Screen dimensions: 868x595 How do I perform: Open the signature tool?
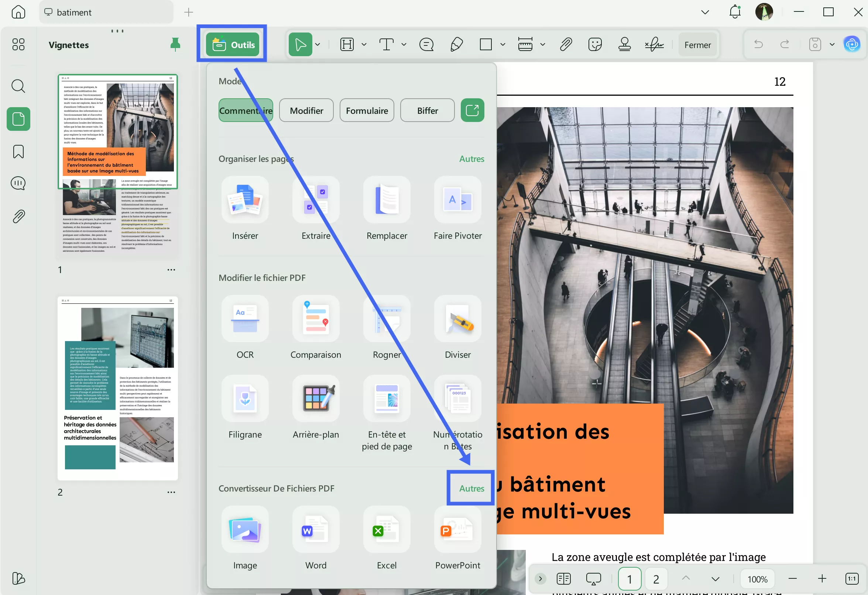654,44
